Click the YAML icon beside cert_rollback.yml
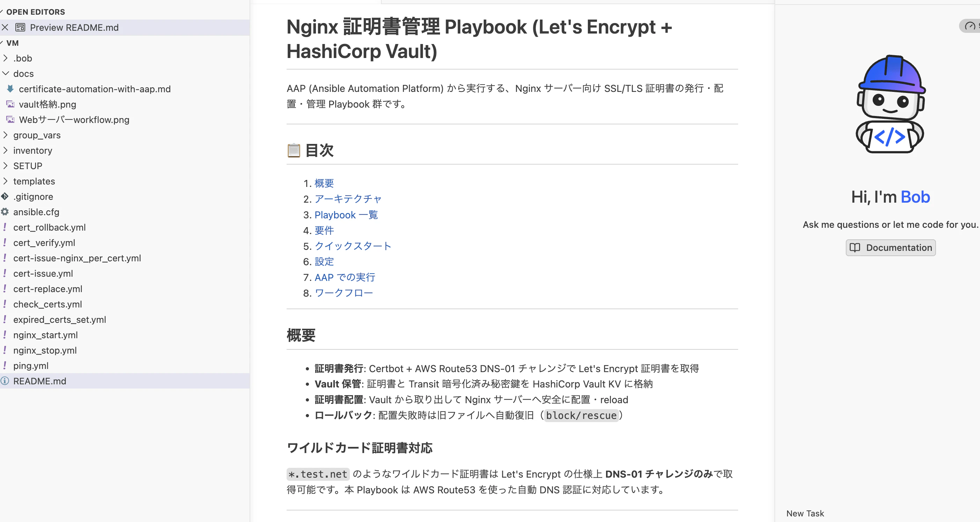980x522 pixels. [x=5, y=227]
